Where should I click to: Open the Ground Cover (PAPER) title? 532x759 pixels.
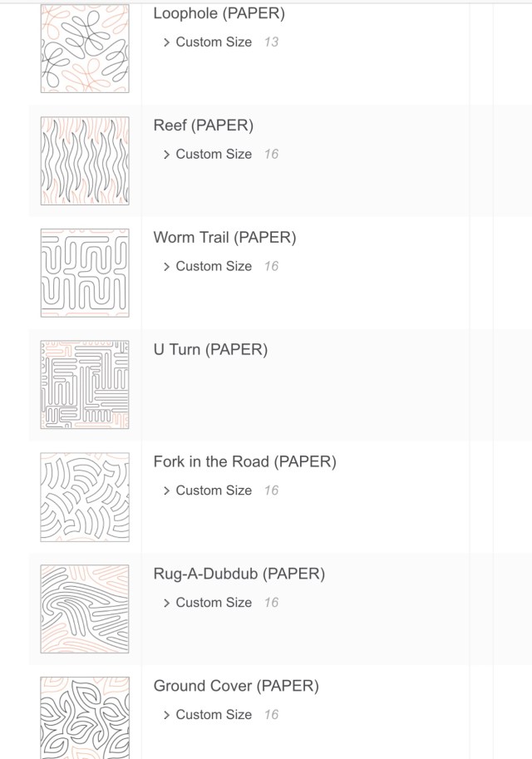point(236,687)
